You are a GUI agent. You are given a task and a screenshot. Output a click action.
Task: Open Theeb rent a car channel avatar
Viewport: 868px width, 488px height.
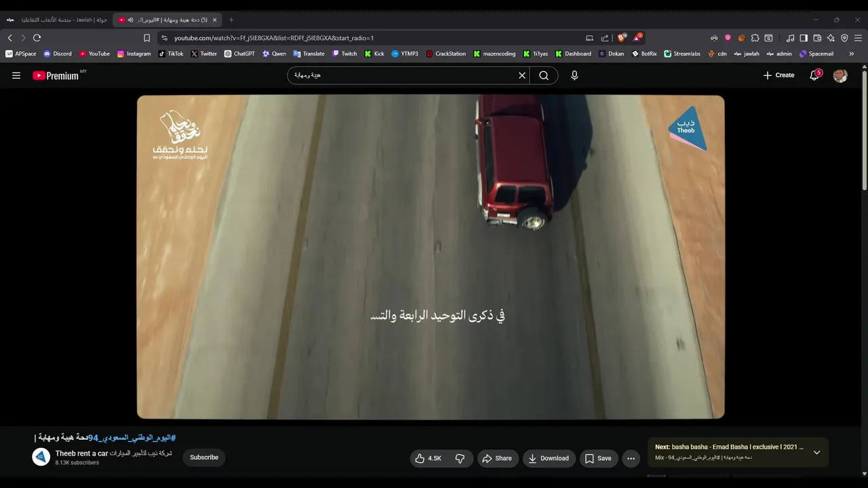(x=41, y=457)
